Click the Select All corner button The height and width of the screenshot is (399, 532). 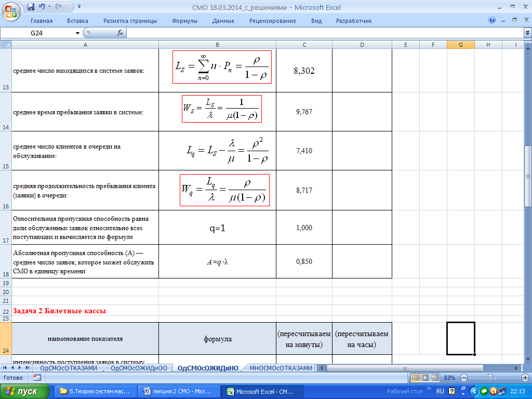pyautogui.click(x=6, y=45)
